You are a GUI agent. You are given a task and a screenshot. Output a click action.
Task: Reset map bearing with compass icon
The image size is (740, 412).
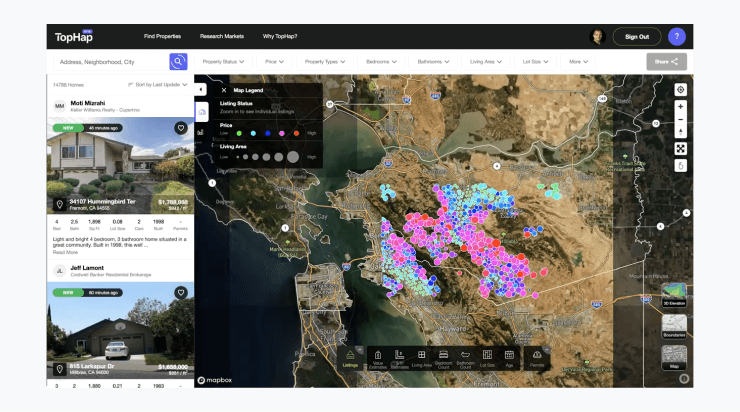click(680, 132)
